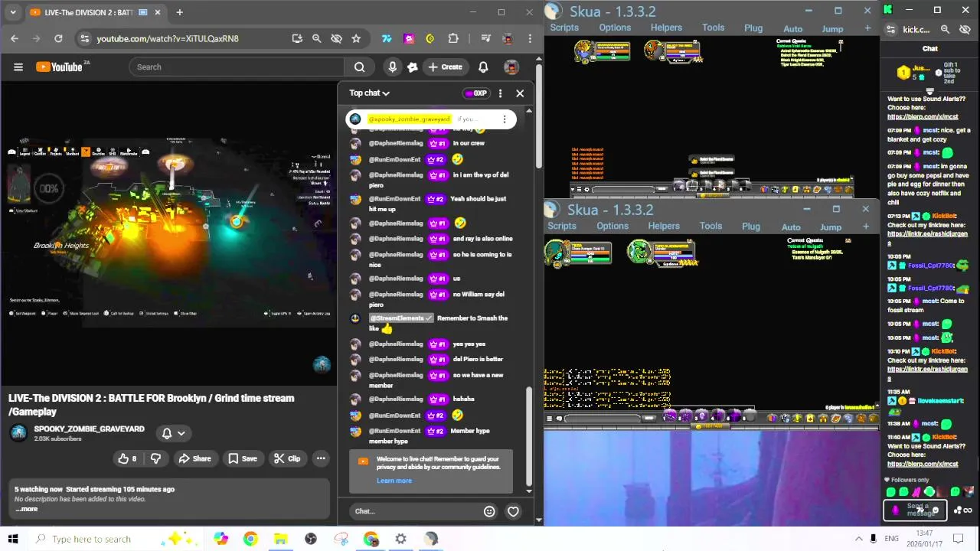Click the Share button under the video
The height and width of the screenshot is (551, 980).
click(194, 458)
